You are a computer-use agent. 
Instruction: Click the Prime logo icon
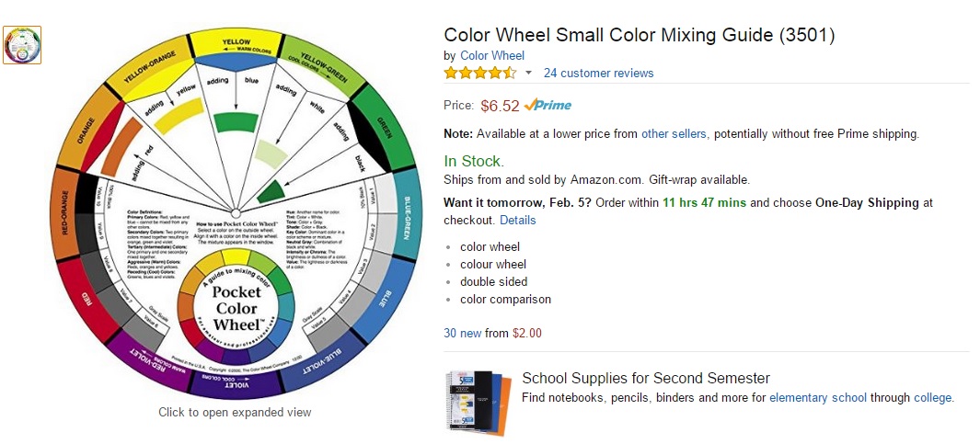click(x=548, y=105)
